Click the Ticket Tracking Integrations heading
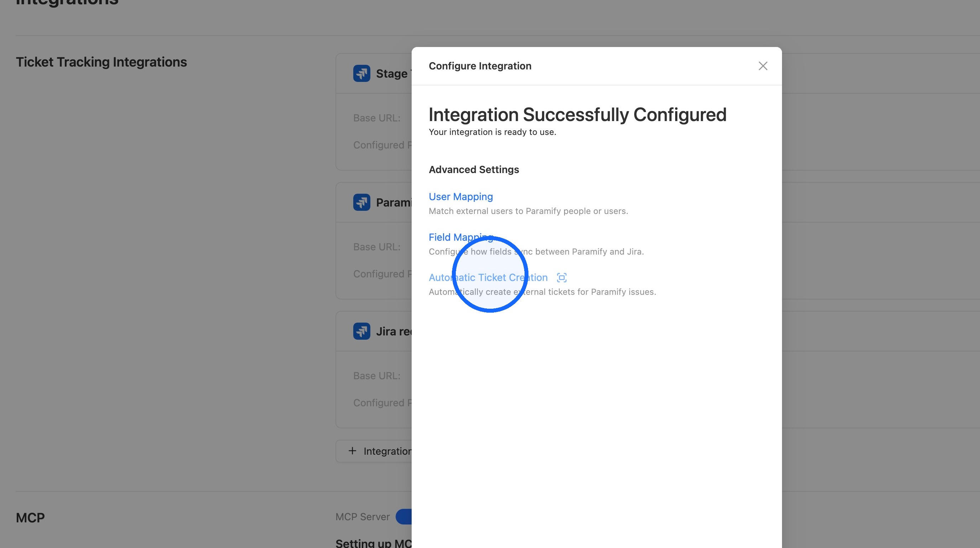Image resolution: width=980 pixels, height=548 pixels. coord(101,62)
